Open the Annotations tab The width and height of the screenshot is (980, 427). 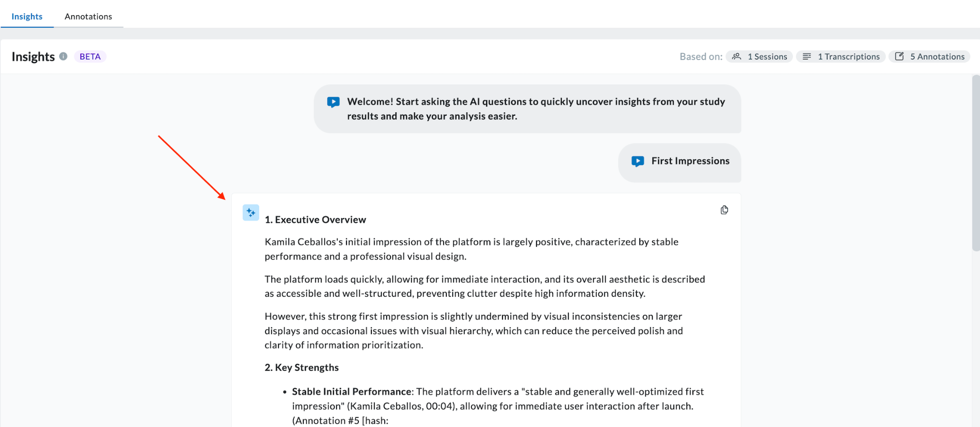click(x=89, y=16)
